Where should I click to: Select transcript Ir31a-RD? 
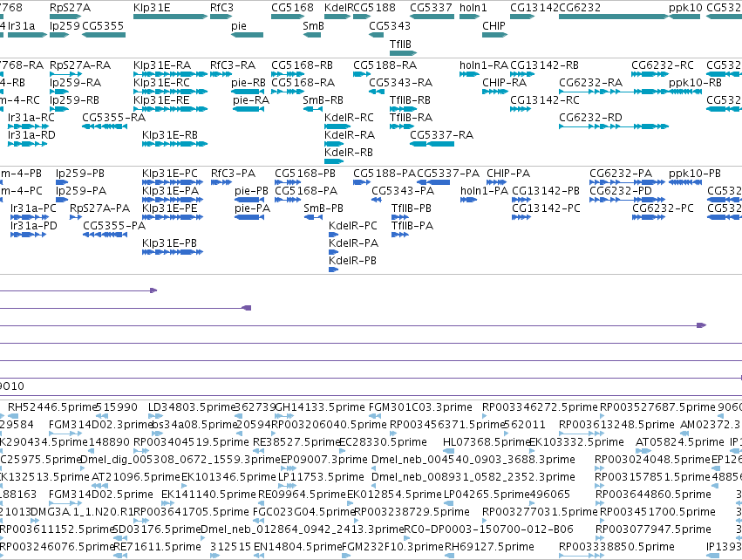click(27, 145)
